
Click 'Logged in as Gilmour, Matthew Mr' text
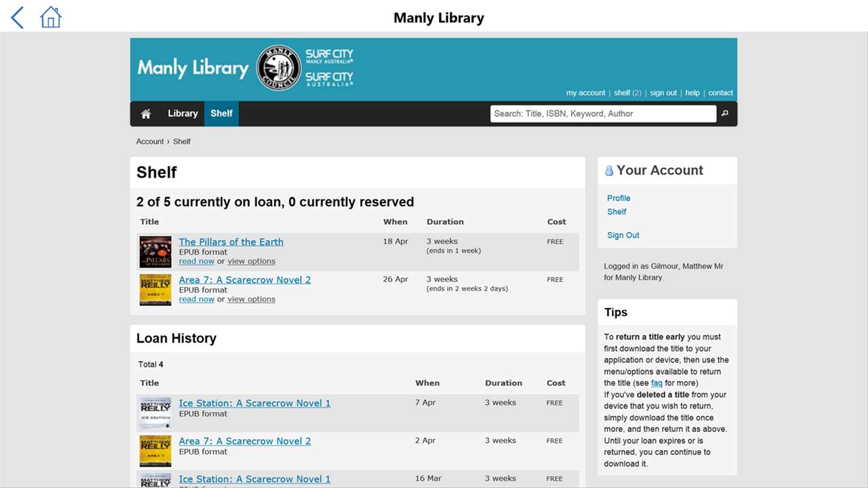coord(664,266)
